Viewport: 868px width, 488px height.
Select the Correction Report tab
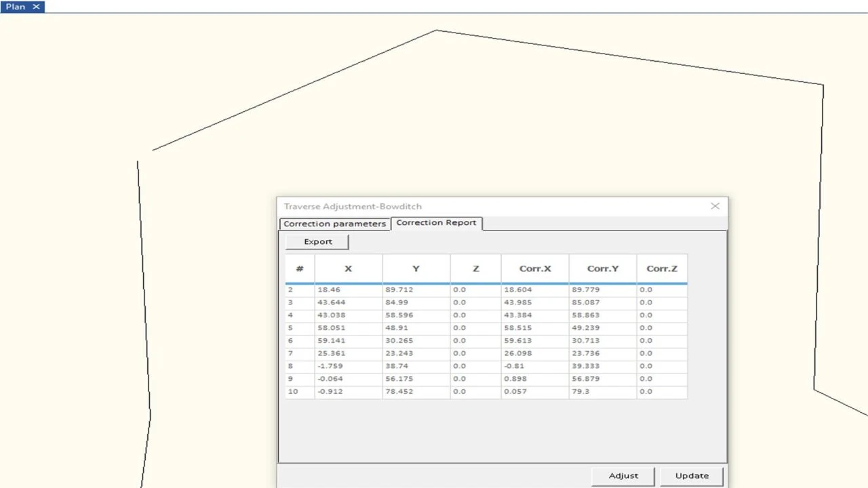click(x=436, y=222)
